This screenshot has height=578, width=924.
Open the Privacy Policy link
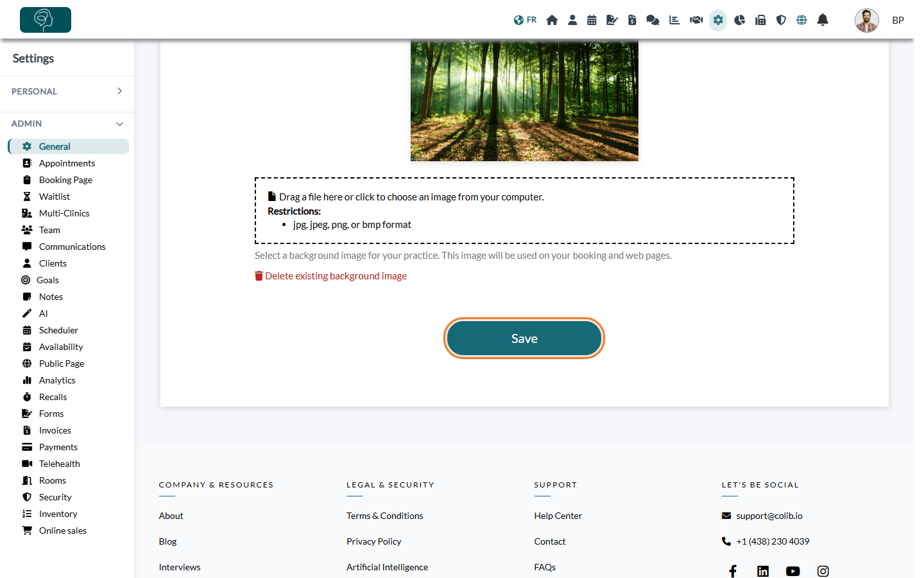374,541
